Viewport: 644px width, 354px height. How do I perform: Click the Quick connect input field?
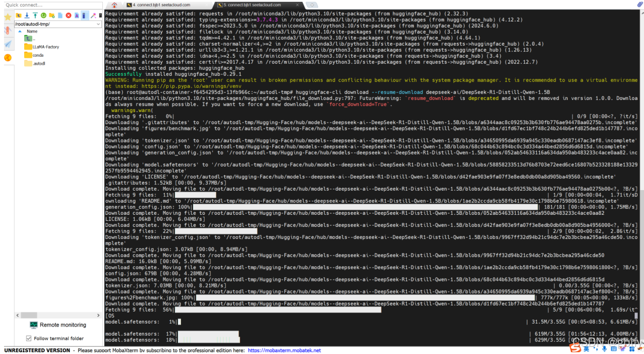coord(53,5)
